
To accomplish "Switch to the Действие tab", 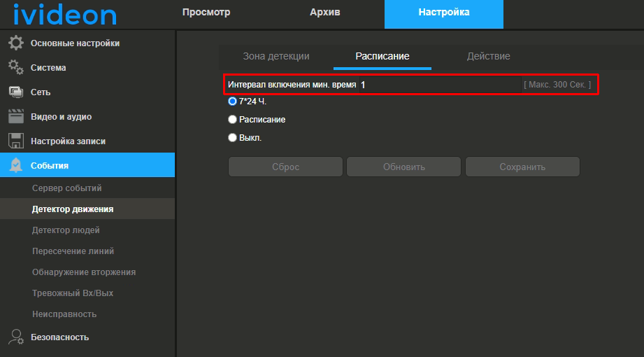I will tap(488, 56).
